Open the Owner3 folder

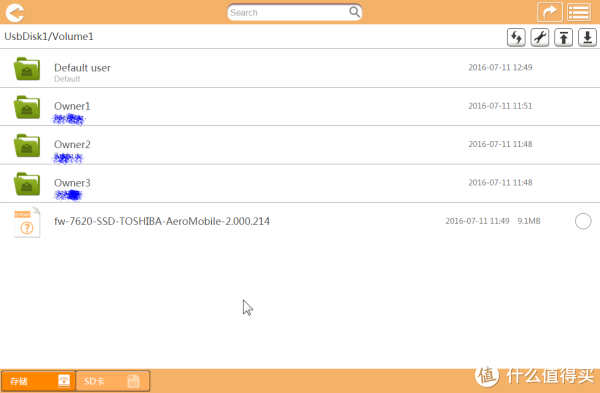coord(300,184)
